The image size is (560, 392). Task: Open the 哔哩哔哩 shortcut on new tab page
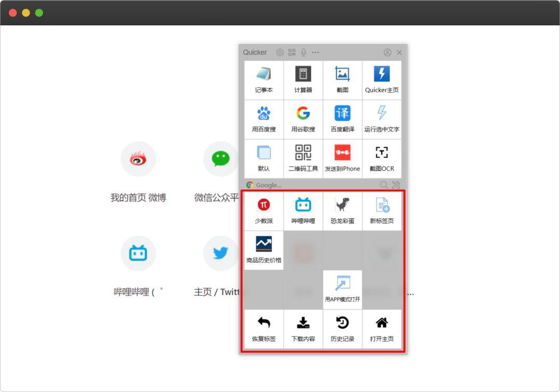pos(138,267)
